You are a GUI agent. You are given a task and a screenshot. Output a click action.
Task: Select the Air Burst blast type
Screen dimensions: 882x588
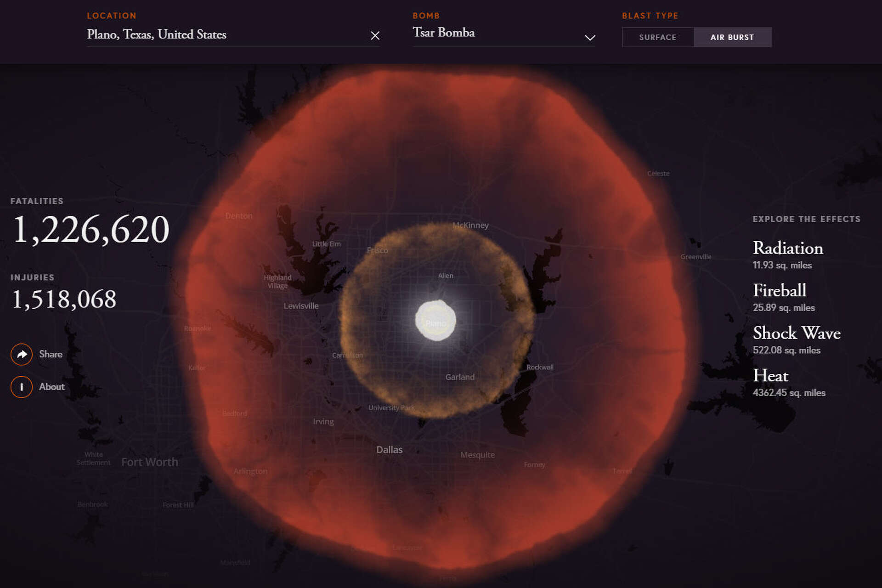[732, 37]
